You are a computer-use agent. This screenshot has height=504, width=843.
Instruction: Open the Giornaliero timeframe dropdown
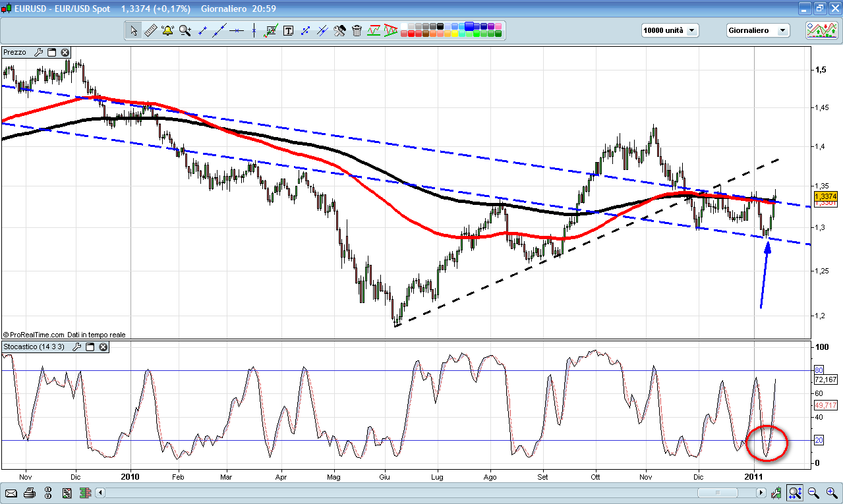click(757, 30)
